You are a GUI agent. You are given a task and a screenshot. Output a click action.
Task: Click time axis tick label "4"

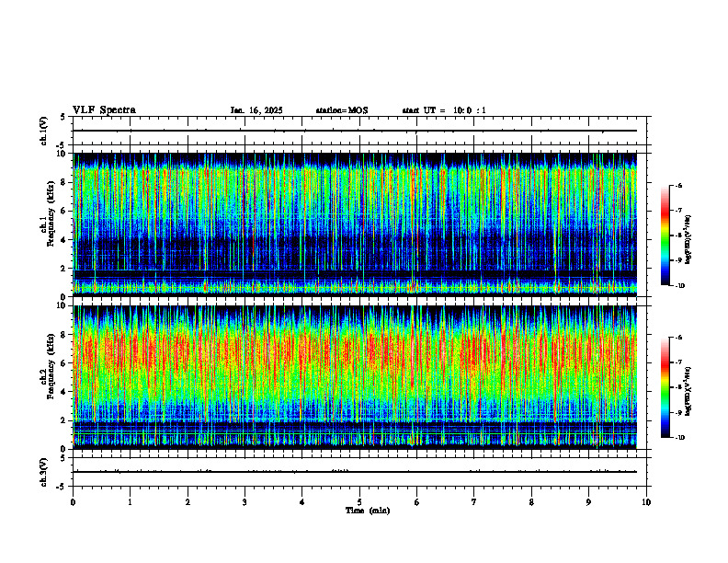click(301, 502)
